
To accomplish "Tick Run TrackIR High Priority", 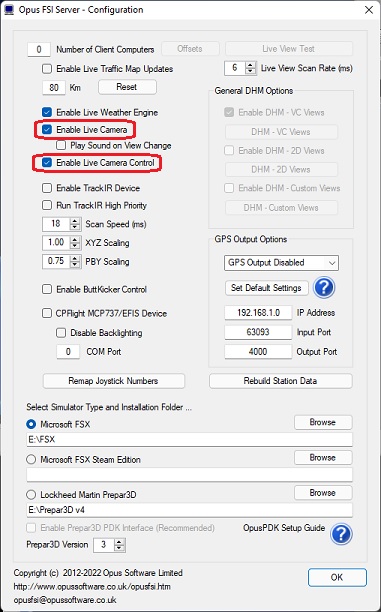I will (x=47, y=205).
